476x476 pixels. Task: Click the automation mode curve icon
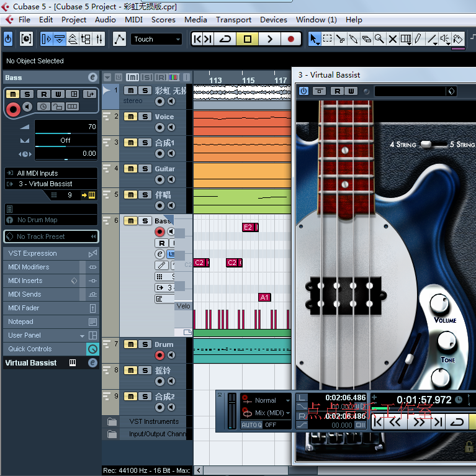coord(119,39)
